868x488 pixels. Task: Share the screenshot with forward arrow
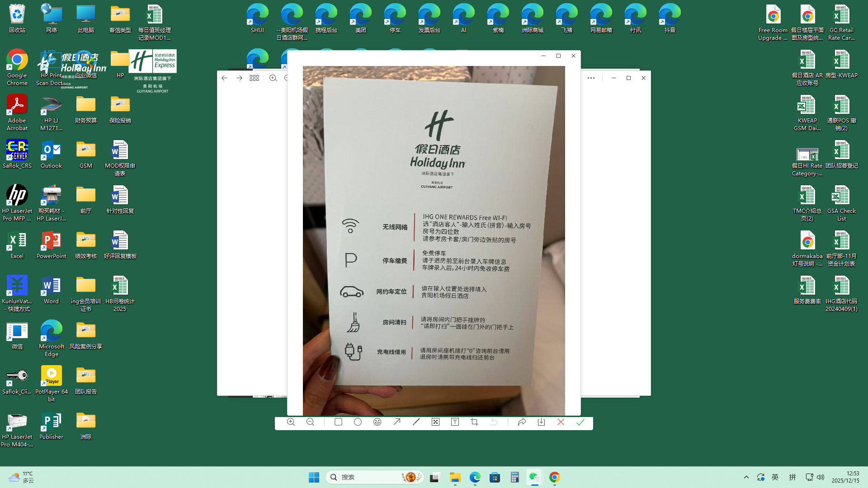coord(522,422)
